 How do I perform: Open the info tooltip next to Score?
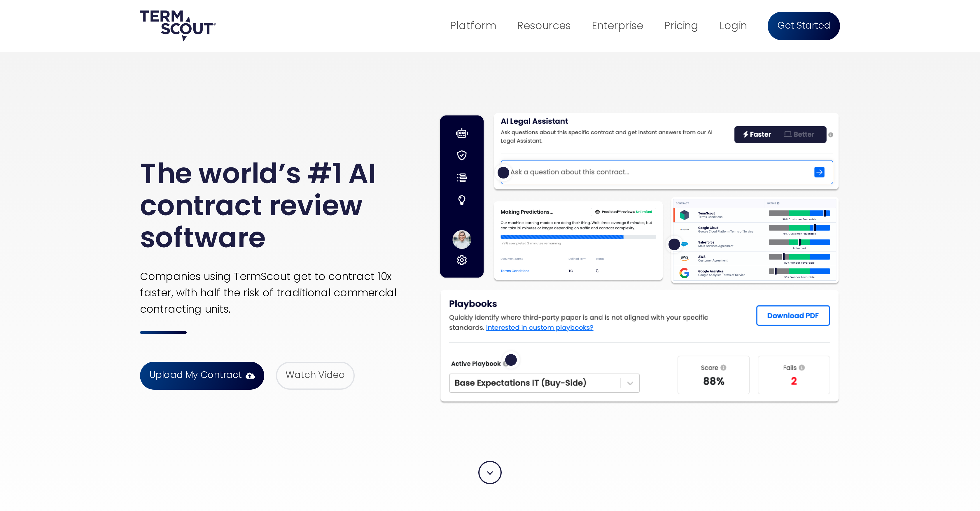click(x=723, y=367)
